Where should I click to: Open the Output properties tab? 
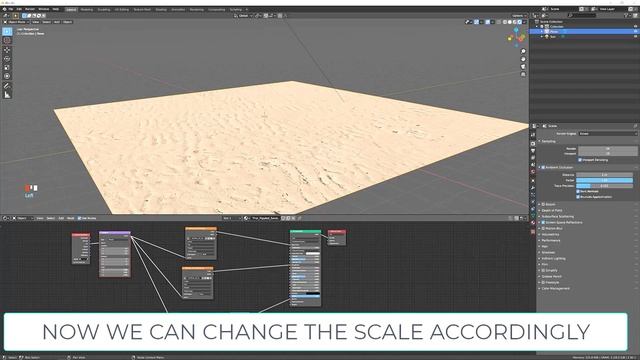(533, 151)
